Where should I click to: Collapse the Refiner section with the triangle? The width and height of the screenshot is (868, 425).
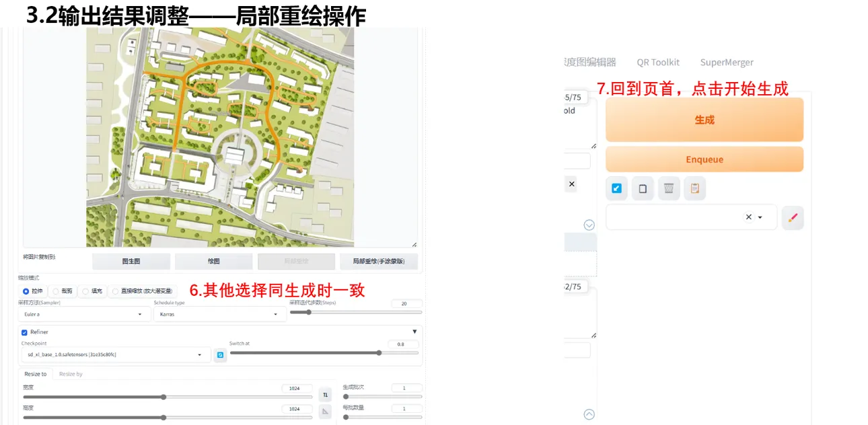click(x=414, y=332)
